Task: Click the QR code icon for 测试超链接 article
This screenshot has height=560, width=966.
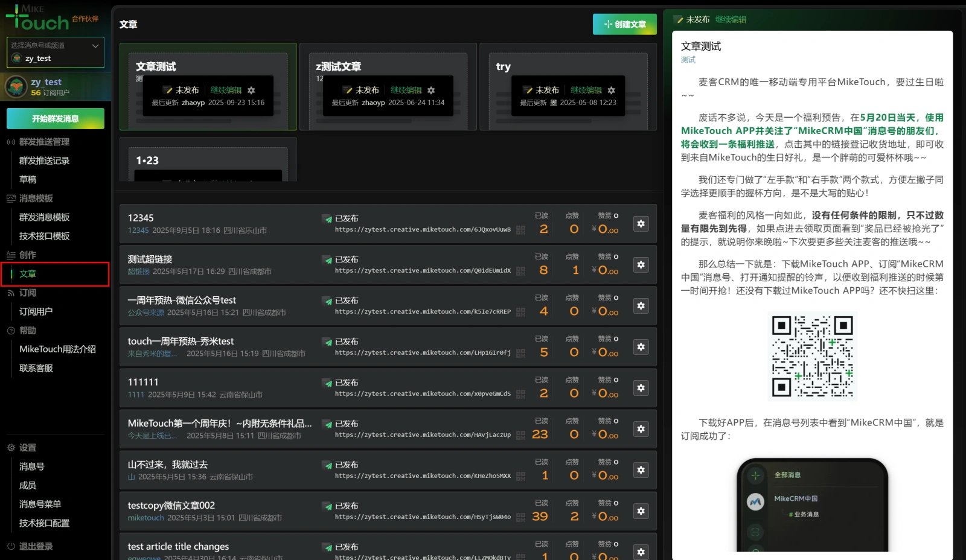Action: point(520,271)
